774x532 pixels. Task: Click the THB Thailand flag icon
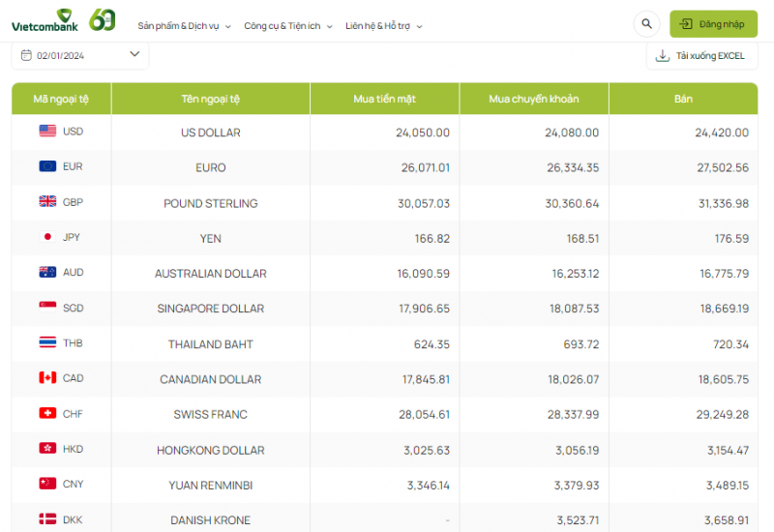(x=47, y=342)
